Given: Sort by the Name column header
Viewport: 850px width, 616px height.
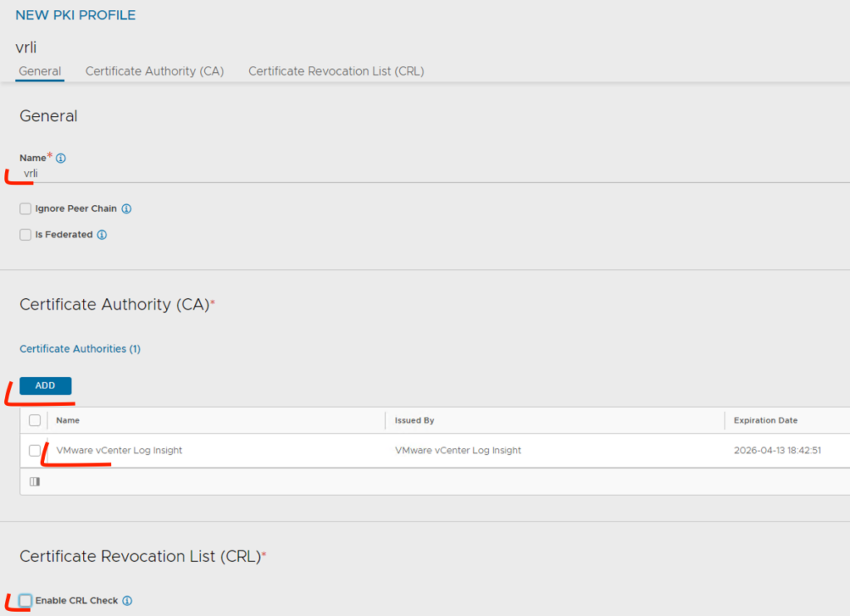Looking at the screenshot, I should [x=68, y=421].
